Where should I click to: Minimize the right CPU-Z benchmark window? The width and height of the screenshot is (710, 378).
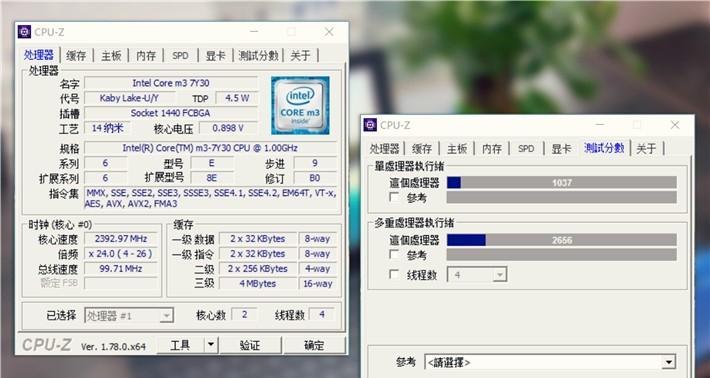pos(600,125)
